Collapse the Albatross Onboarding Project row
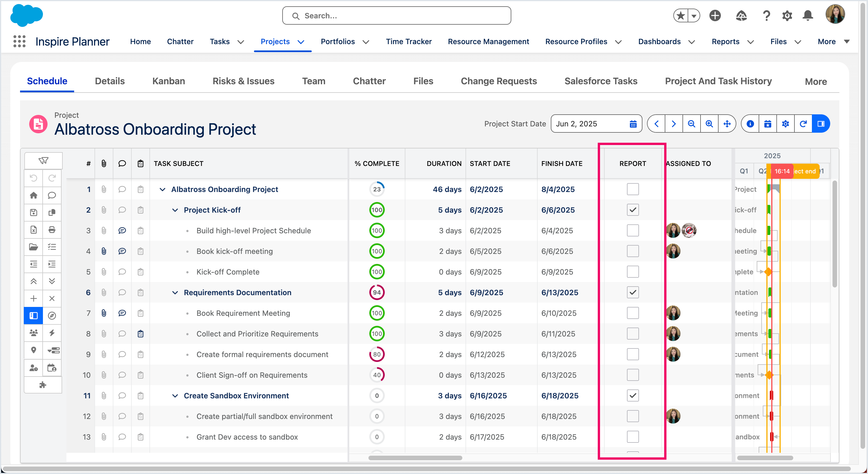This screenshot has width=868, height=474. click(x=162, y=190)
